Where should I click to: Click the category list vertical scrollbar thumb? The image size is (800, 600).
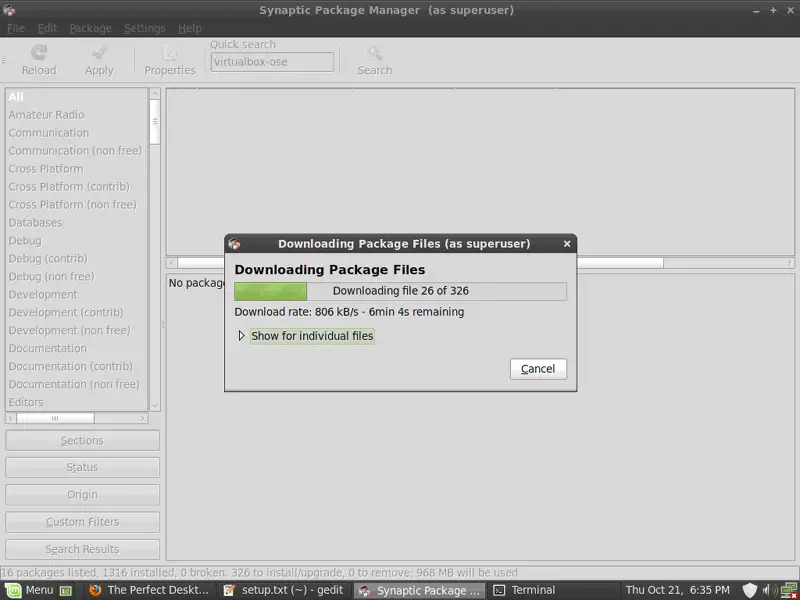pos(155,121)
